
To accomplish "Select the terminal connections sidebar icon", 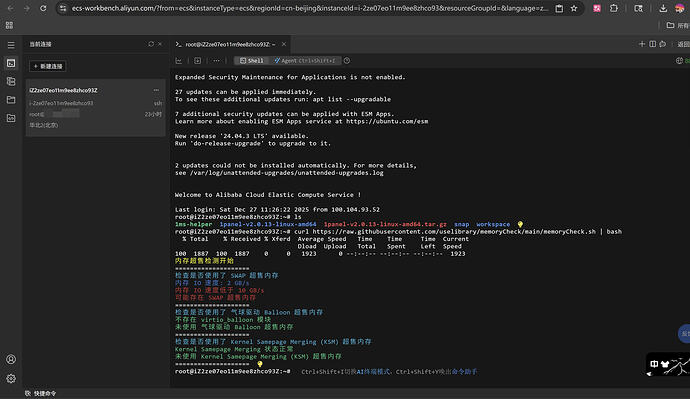I will pos(11,63).
